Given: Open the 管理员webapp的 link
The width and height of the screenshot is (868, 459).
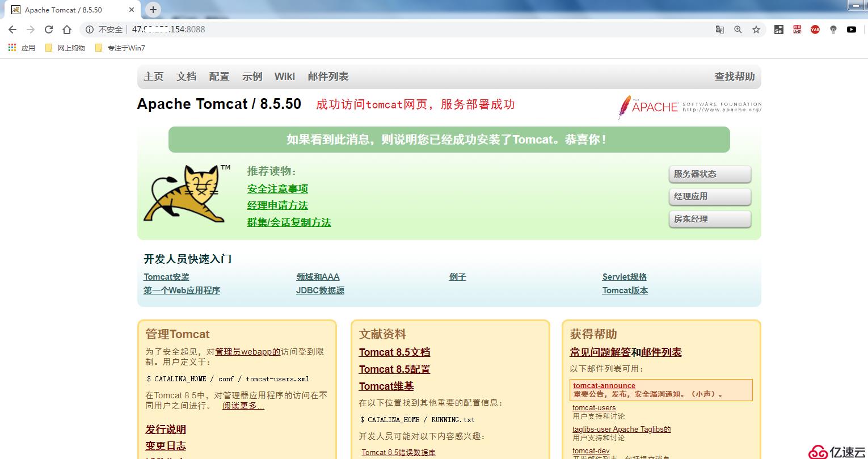Looking at the screenshot, I should pos(247,352).
